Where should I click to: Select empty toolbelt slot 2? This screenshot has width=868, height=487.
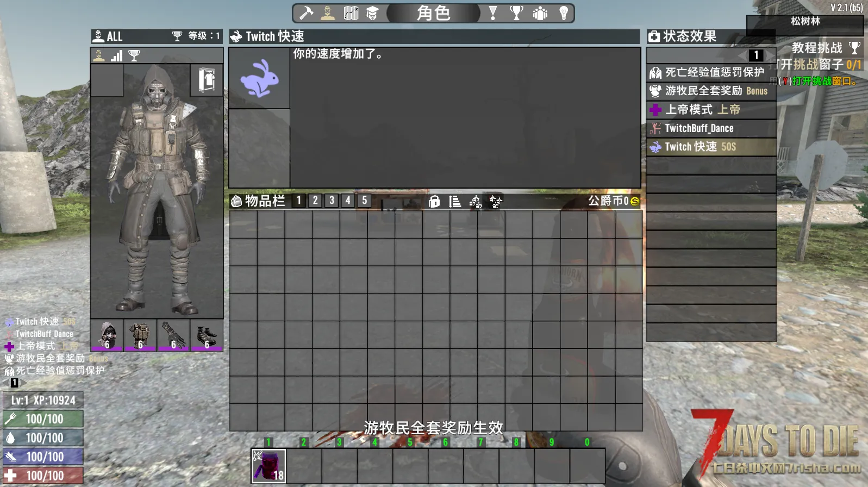[x=304, y=466]
